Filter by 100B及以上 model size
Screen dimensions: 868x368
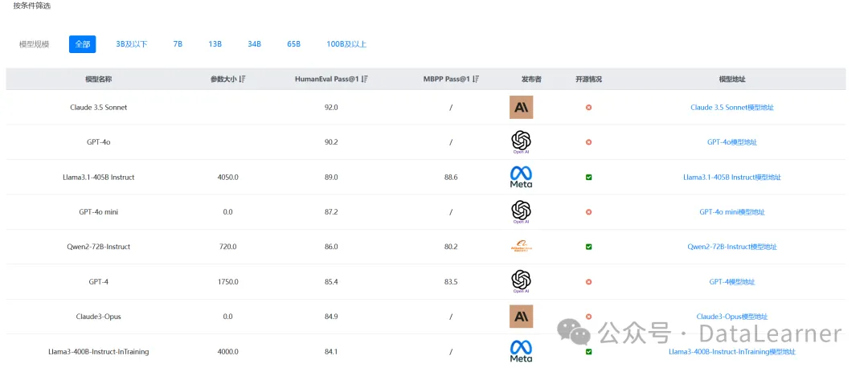point(346,44)
